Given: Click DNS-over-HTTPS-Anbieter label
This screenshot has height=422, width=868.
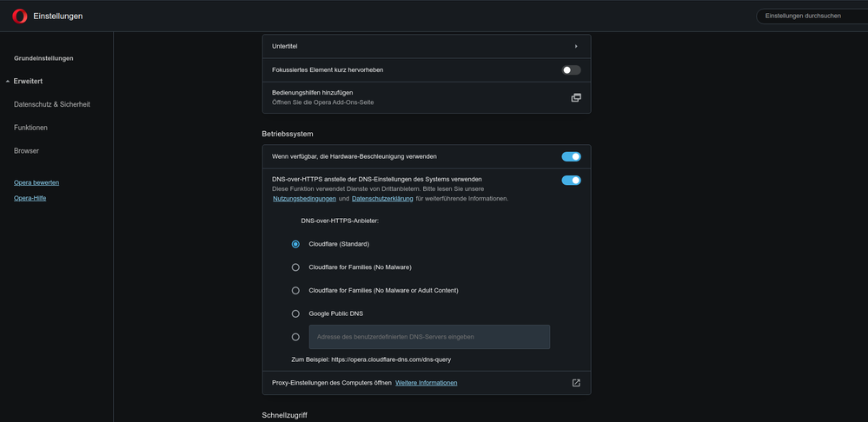Looking at the screenshot, I should [340, 221].
